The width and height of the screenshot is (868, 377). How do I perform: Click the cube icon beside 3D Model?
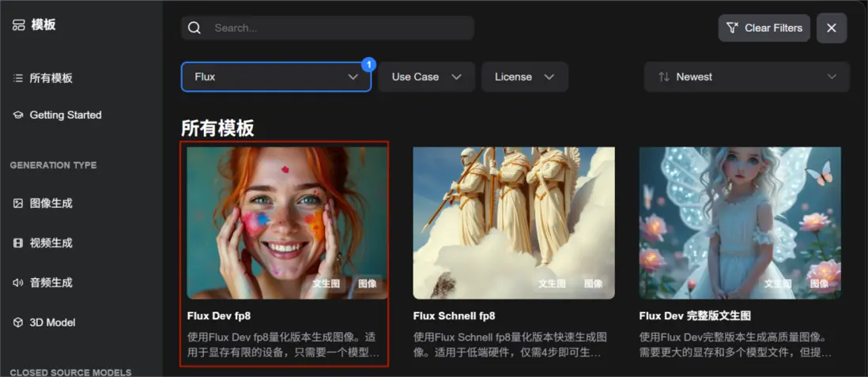click(18, 322)
